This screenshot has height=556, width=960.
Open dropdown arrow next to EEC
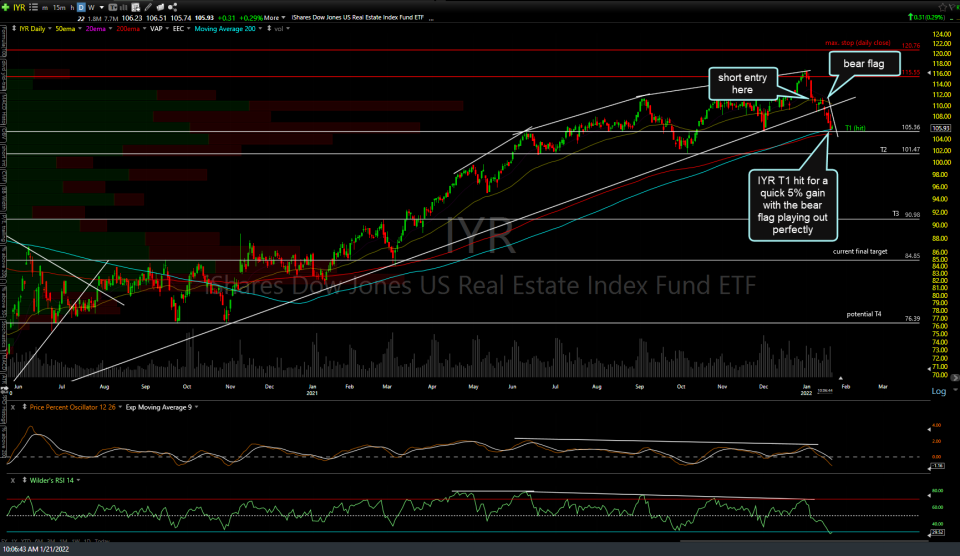(x=189, y=28)
